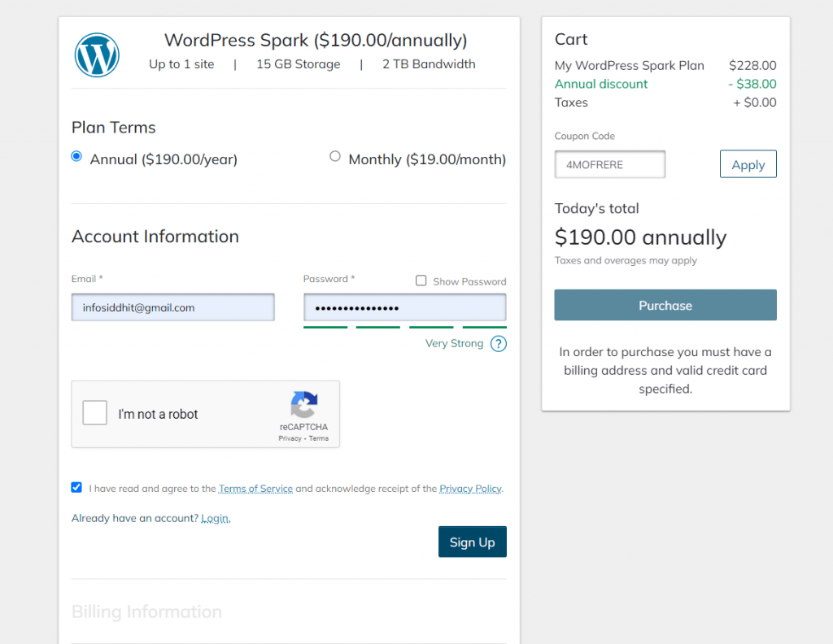The image size is (833, 644).
Task: Click the reCAPTCHA logo icon
Action: coord(304,405)
